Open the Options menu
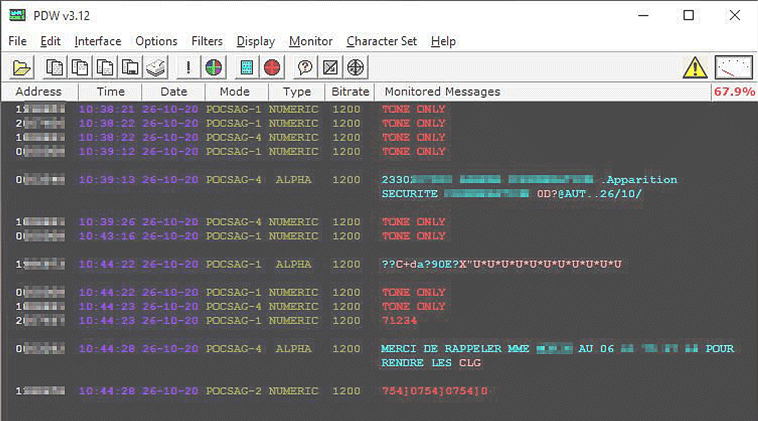 click(x=156, y=41)
